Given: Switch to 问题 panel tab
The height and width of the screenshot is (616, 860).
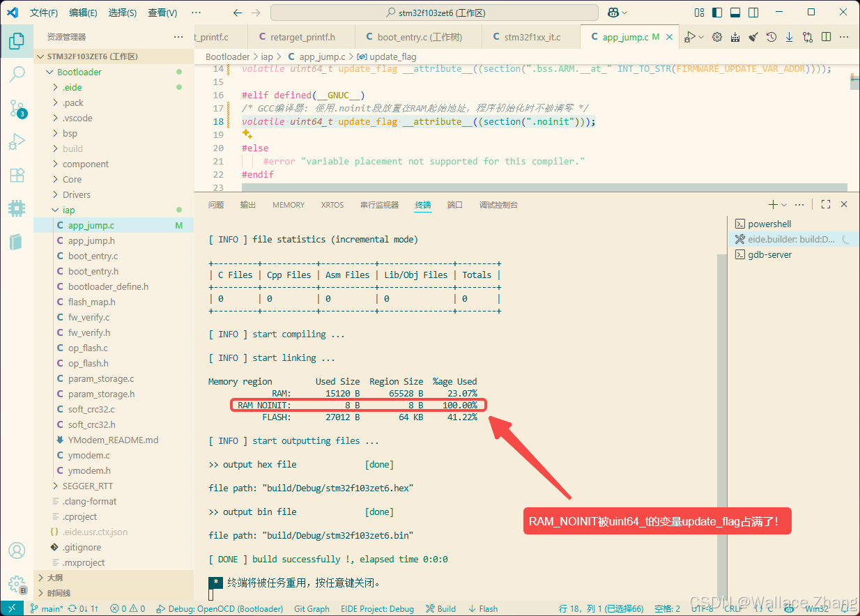Looking at the screenshot, I should [x=216, y=205].
